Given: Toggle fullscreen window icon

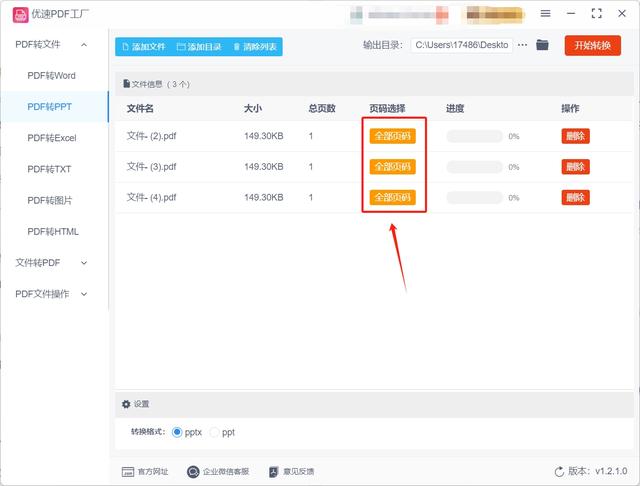Looking at the screenshot, I should click(597, 13).
